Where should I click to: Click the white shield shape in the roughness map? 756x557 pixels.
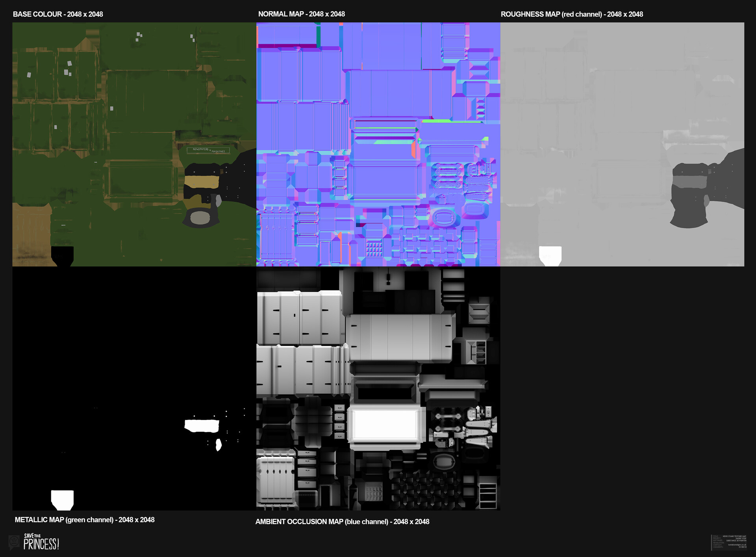pyautogui.click(x=550, y=255)
